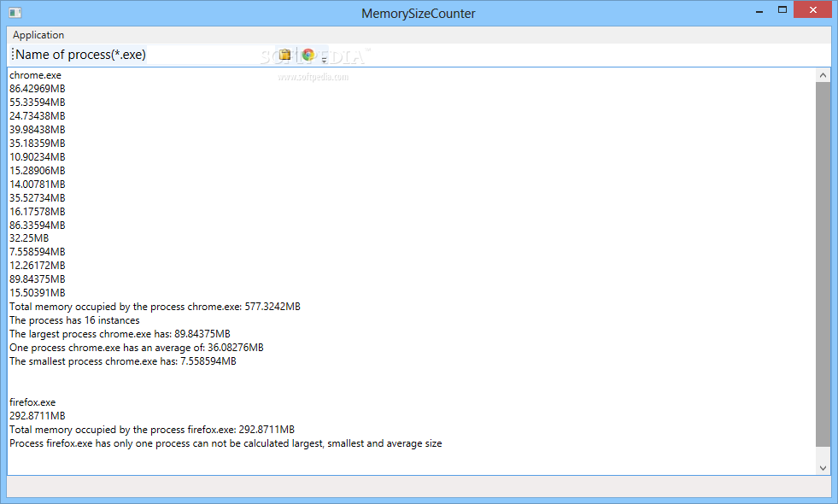Click the value '39.98438MB'
The height and width of the screenshot is (504, 838).
38,130
